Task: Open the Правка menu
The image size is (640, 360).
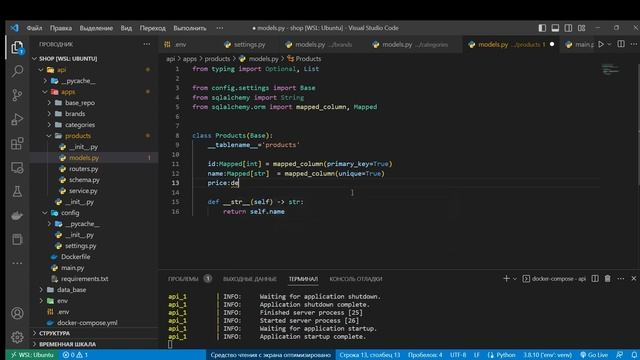Action: coord(61,28)
